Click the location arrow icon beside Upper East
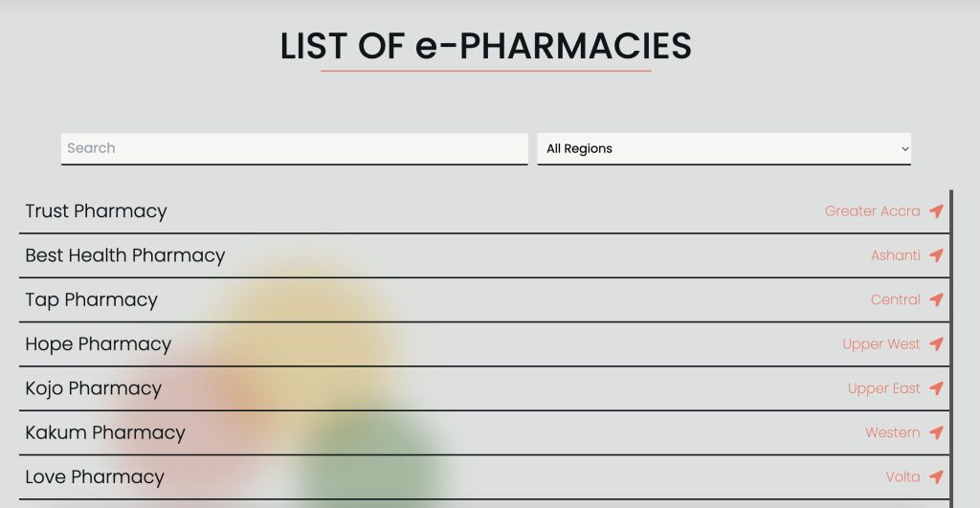The height and width of the screenshot is (508, 980). tap(936, 388)
